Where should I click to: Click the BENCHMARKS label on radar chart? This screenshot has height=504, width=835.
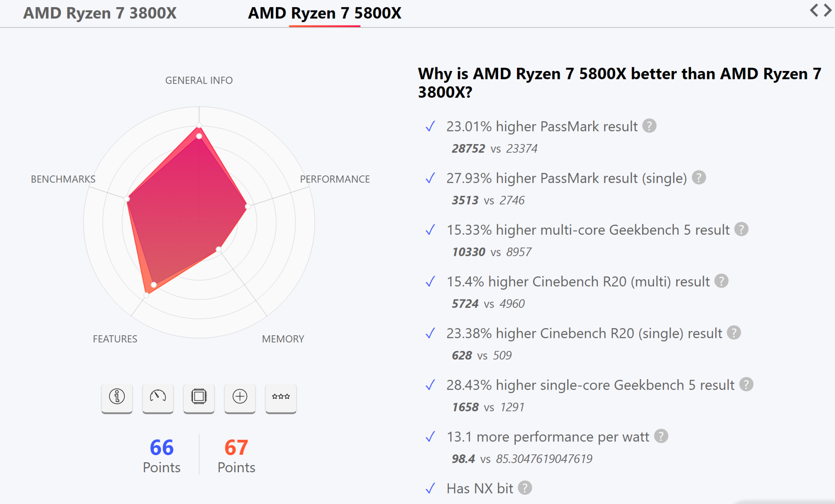point(63,179)
